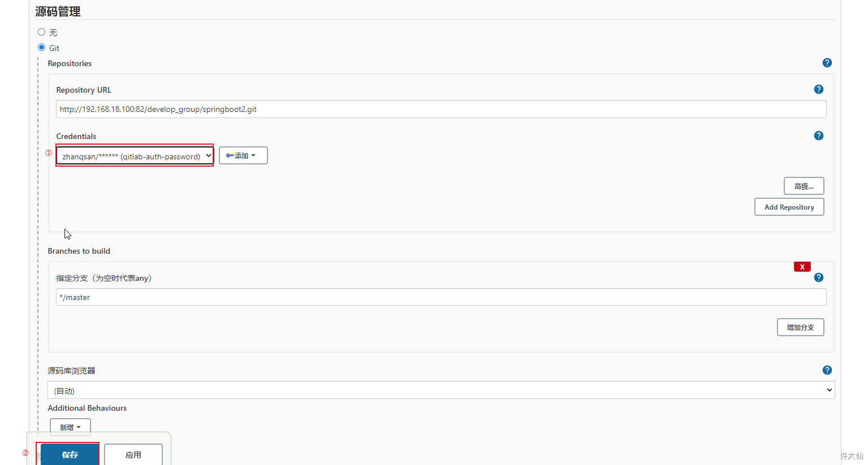The height and width of the screenshot is (465, 868).
Task: Expand the 新增 behaviours dropdown
Action: coord(70,427)
